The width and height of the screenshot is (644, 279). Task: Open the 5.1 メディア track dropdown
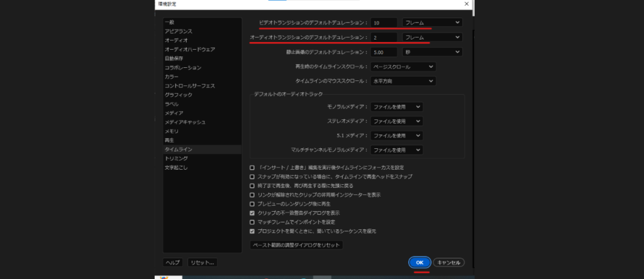pyautogui.click(x=396, y=135)
